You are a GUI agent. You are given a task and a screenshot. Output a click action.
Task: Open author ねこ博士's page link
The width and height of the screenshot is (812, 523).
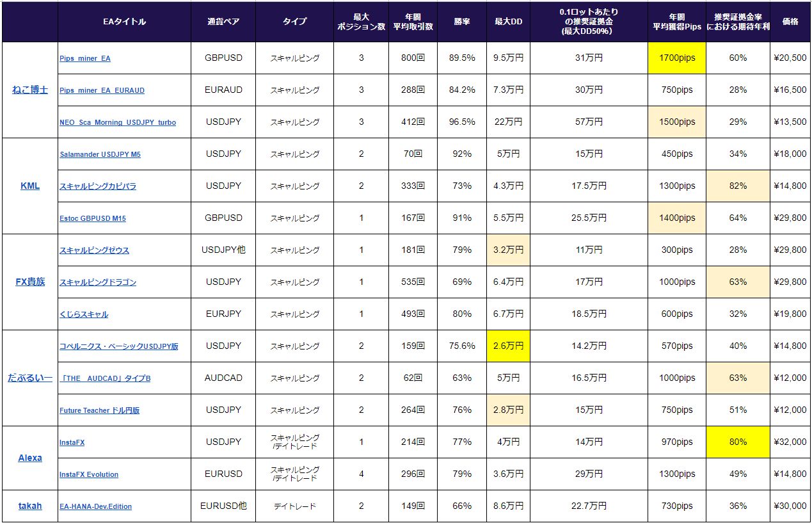click(30, 90)
